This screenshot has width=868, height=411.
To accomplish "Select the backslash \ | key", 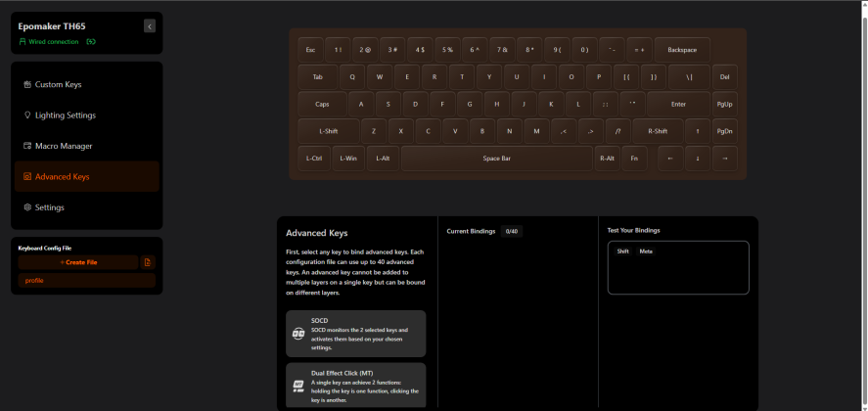I will [x=689, y=77].
